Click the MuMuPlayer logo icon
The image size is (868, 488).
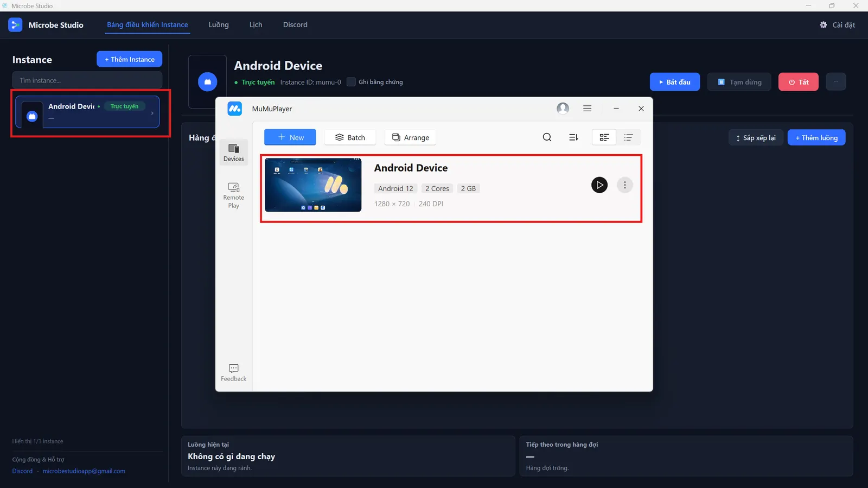234,109
